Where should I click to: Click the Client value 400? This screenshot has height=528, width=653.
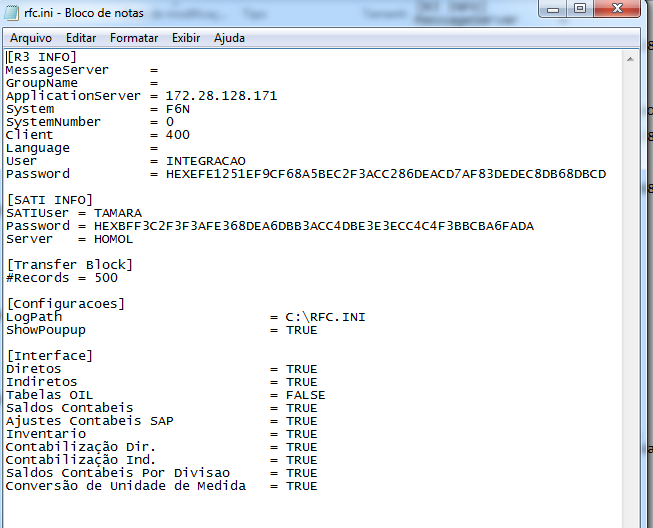[177, 135]
